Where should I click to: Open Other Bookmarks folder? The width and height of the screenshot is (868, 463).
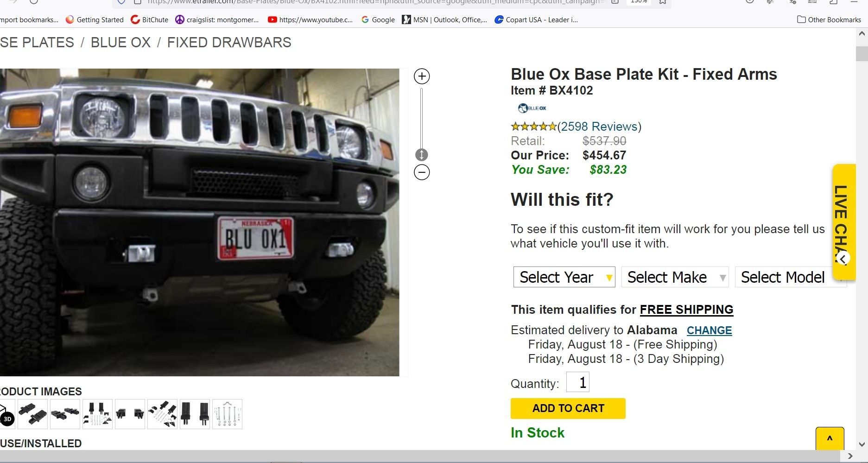(829, 19)
